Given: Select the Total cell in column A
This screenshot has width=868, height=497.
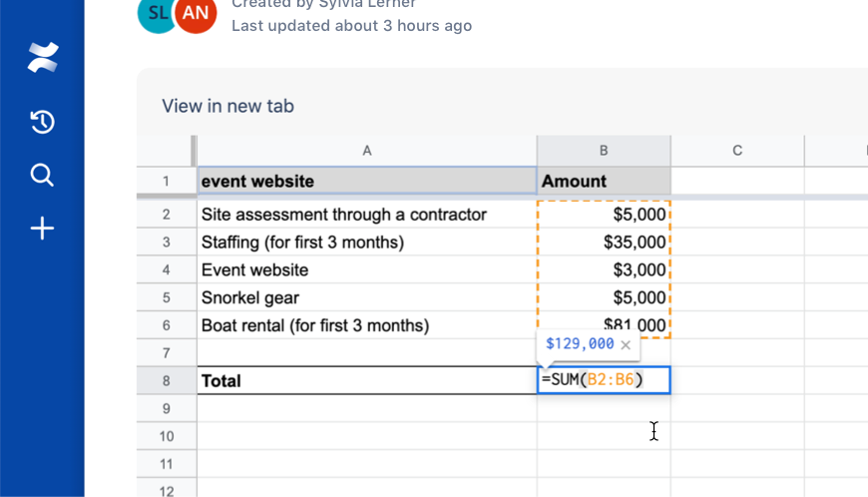Looking at the screenshot, I should [367, 381].
